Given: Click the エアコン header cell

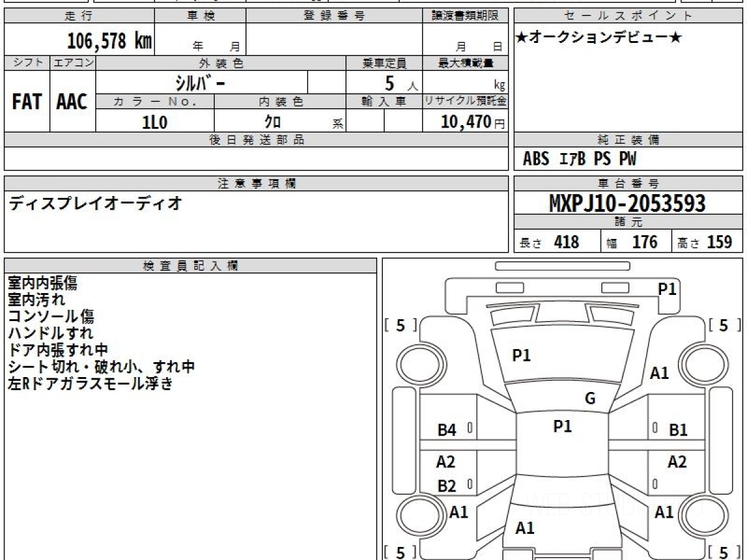Looking at the screenshot, I should pos(73,63).
